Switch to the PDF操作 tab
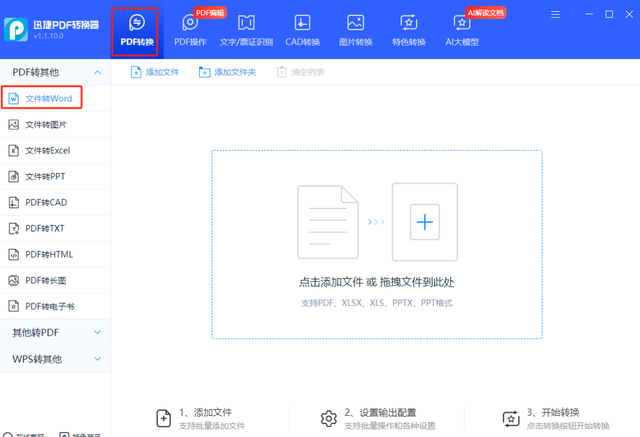The width and height of the screenshot is (640, 437). tap(190, 31)
